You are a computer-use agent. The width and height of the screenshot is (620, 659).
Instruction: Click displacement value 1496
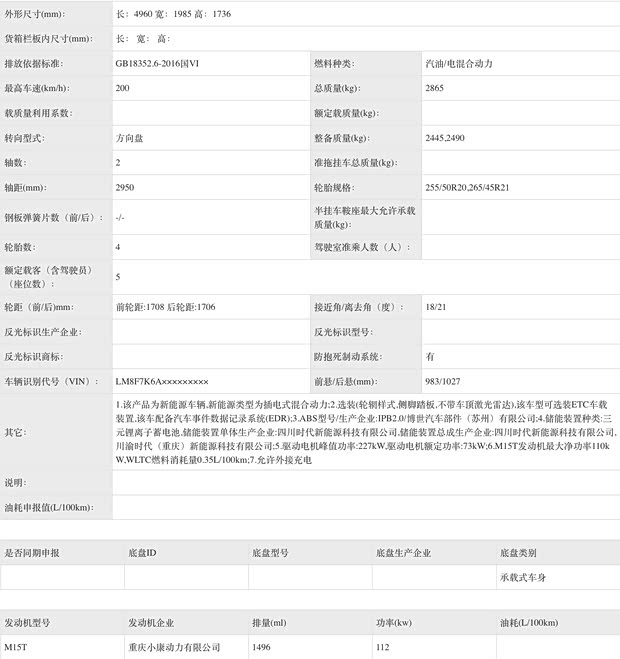coord(261,647)
